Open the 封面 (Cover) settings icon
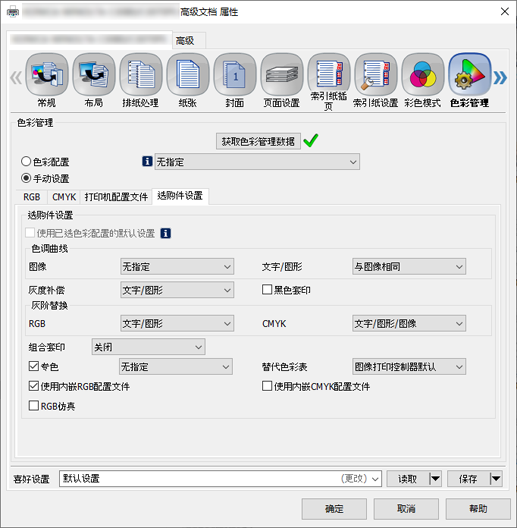This screenshot has width=517, height=528. click(235, 74)
